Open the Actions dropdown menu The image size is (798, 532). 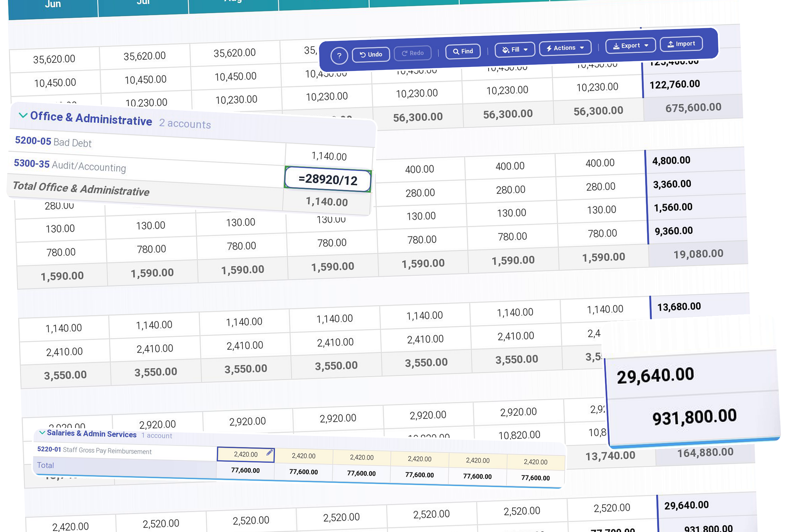(x=565, y=48)
